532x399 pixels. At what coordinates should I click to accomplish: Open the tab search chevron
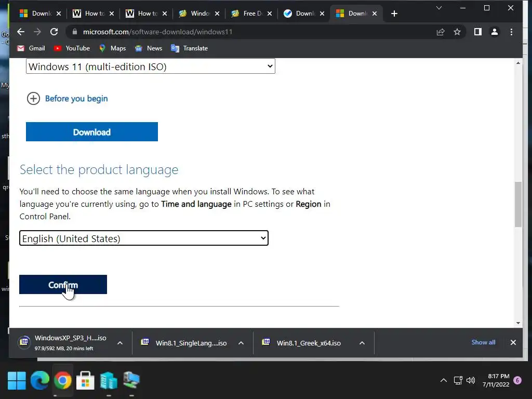438,8
